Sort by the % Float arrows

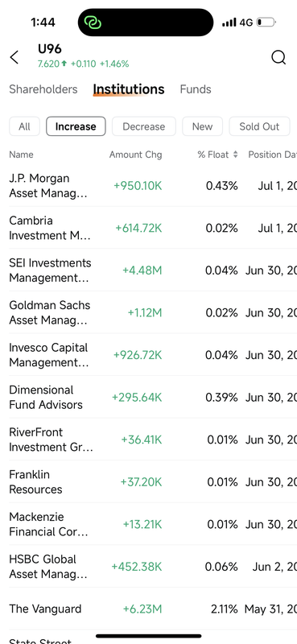click(235, 155)
